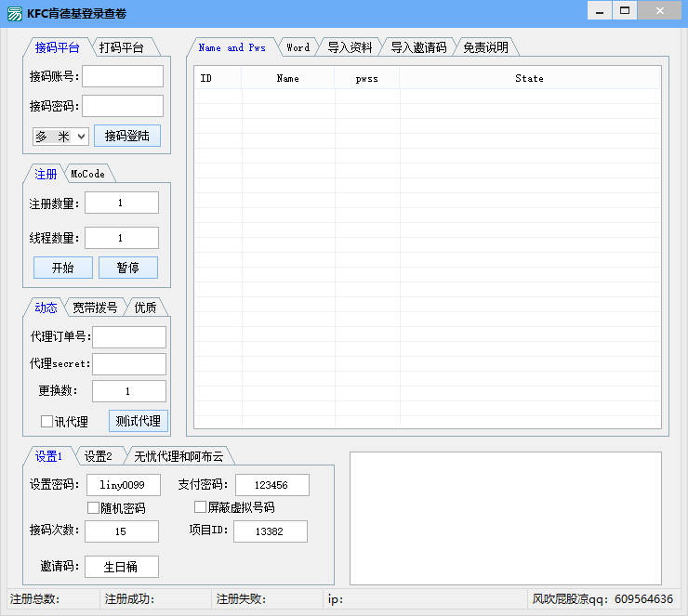Focus the 接码账号 input field
The image size is (688, 616).
[x=123, y=76]
